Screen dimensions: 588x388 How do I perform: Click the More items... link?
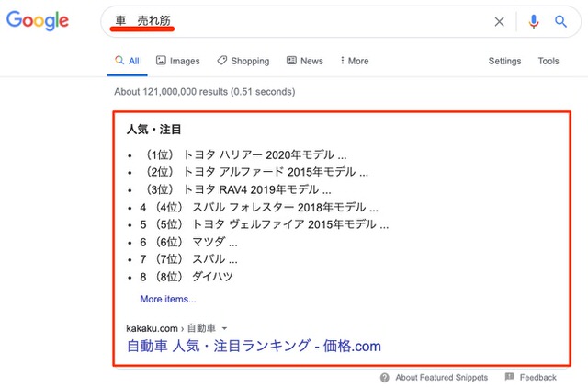168,299
